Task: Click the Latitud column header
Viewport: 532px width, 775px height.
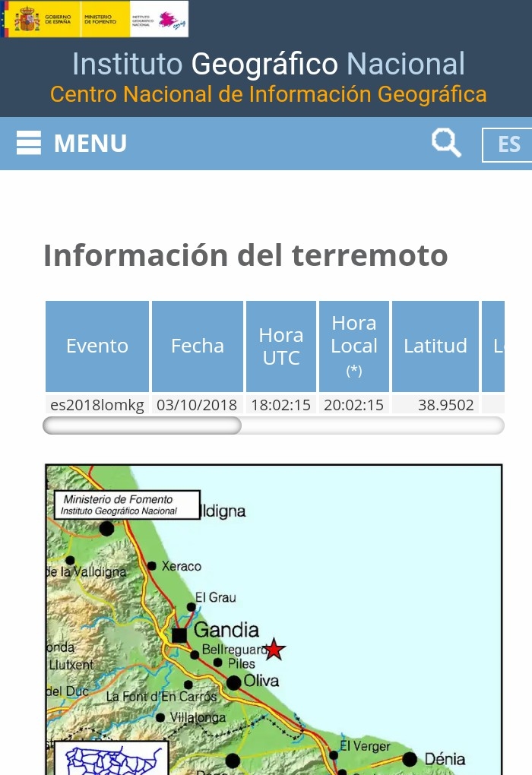Action: 435,346
